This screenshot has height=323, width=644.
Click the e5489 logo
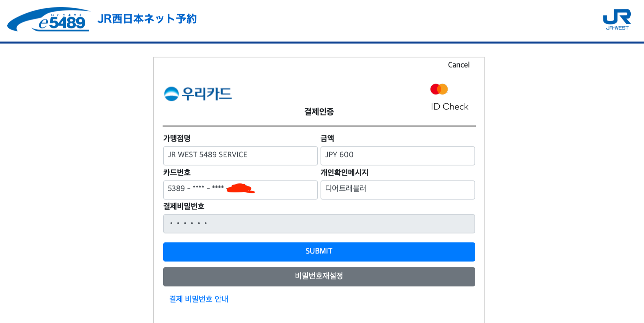tap(48, 20)
